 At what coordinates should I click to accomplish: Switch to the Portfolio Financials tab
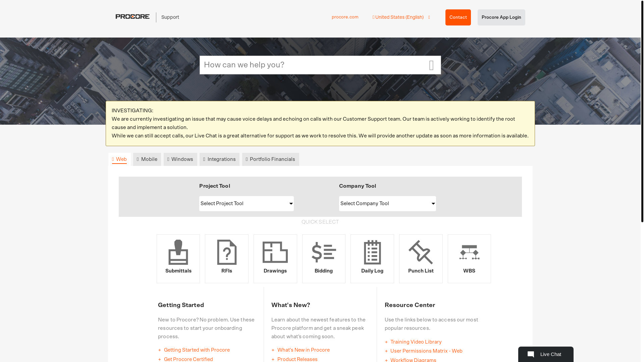click(x=271, y=159)
